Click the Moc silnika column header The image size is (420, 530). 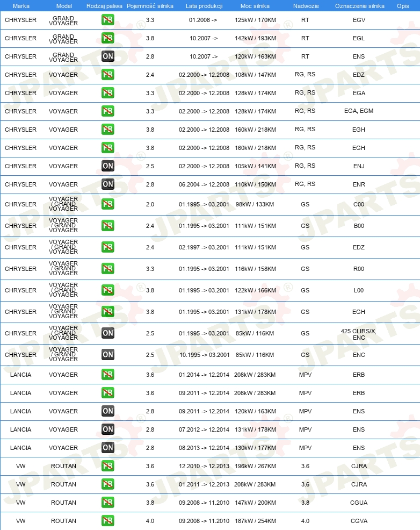(255, 6)
